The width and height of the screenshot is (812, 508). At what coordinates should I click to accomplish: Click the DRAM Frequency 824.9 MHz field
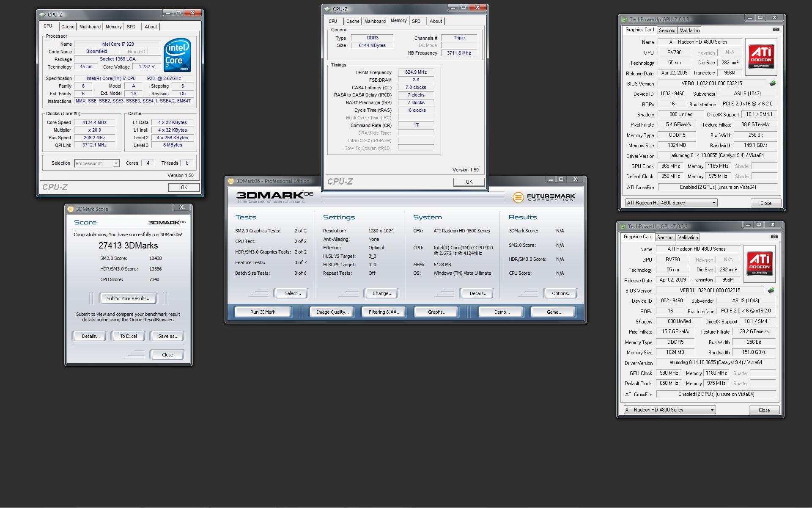pos(416,72)
